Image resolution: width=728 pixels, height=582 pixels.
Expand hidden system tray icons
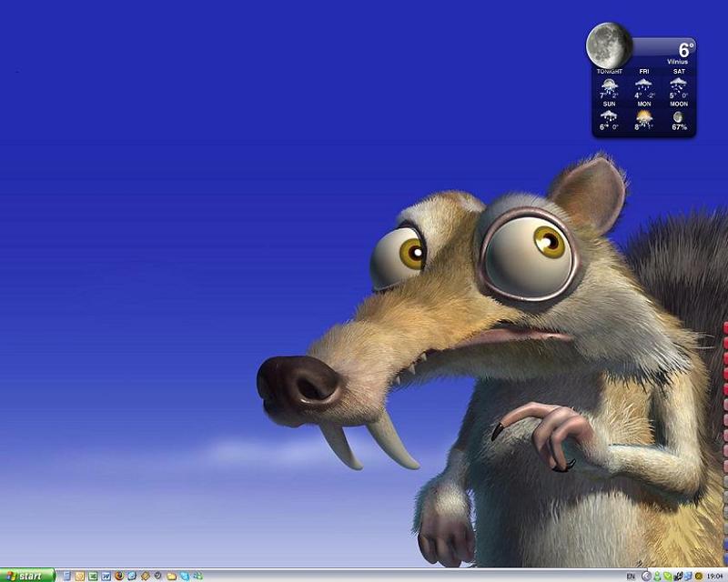[646, 576]
